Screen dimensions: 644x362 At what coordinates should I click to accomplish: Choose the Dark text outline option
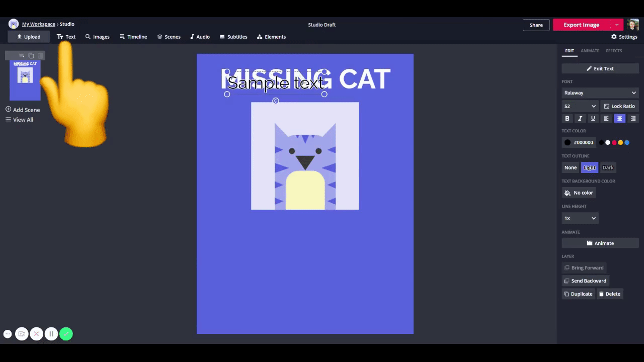pos(608,167)
